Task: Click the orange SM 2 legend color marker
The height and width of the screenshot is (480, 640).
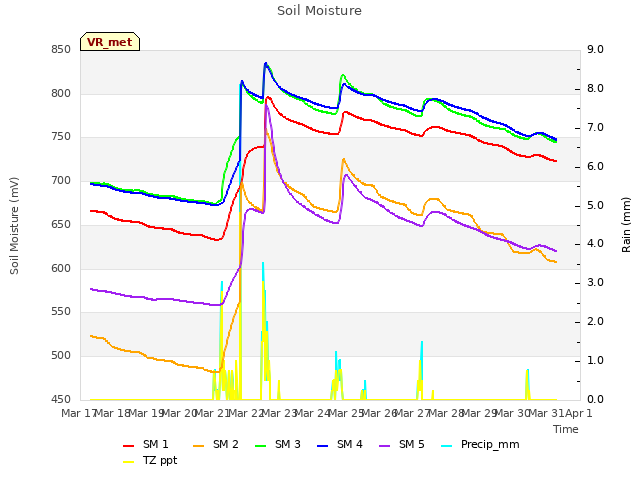Action: 199,446
